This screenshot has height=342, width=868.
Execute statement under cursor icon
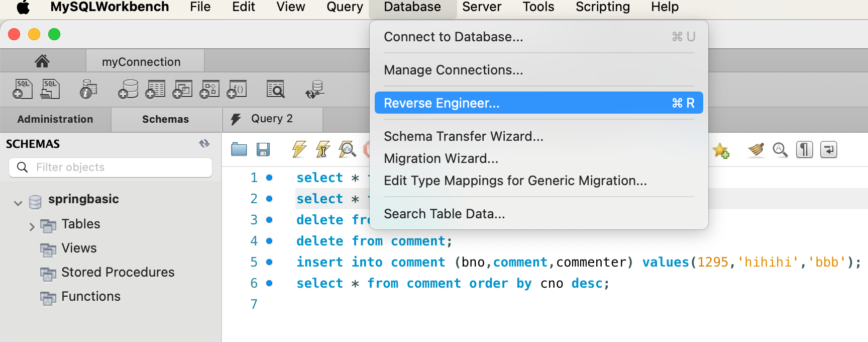click(323, 149)
